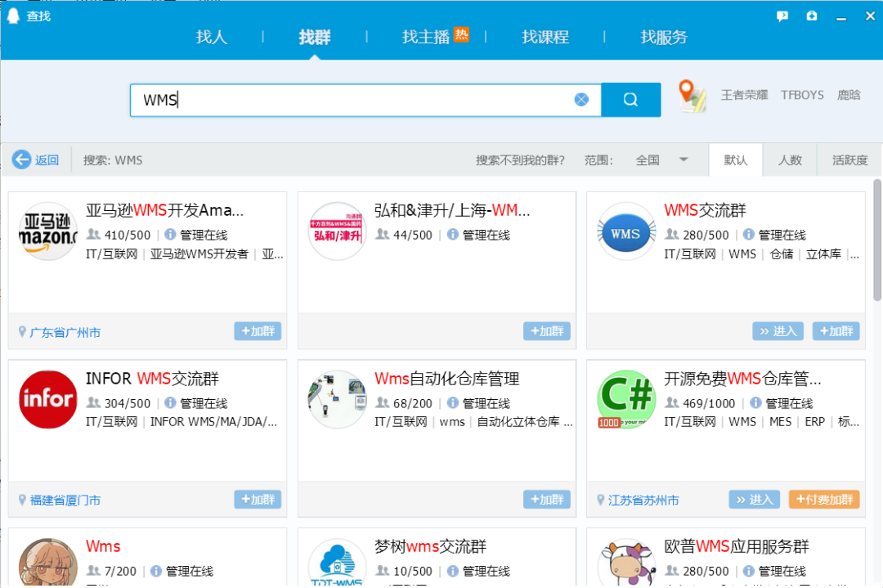883x588 pixels.
Task: Click info icon in INFOR WMS card
Action: pos(170,402)
